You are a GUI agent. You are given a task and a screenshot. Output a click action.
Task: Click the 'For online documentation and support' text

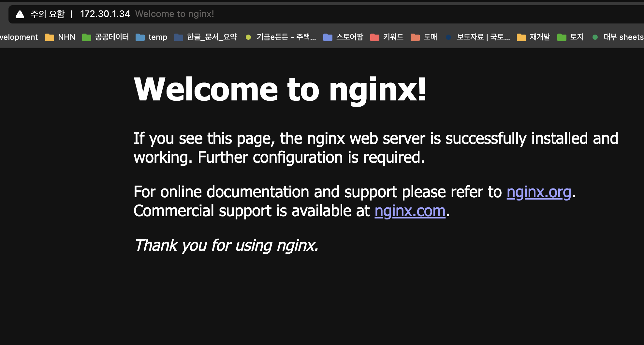(x=265, y=192)
